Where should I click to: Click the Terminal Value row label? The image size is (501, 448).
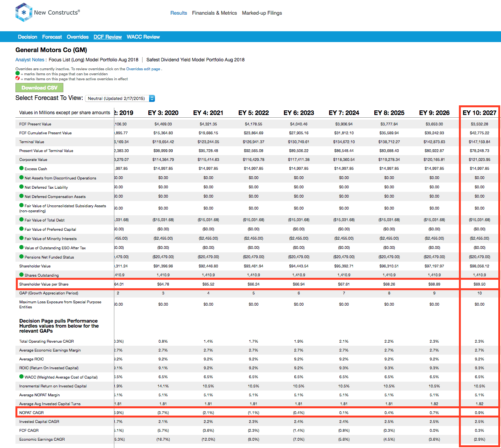32,142
